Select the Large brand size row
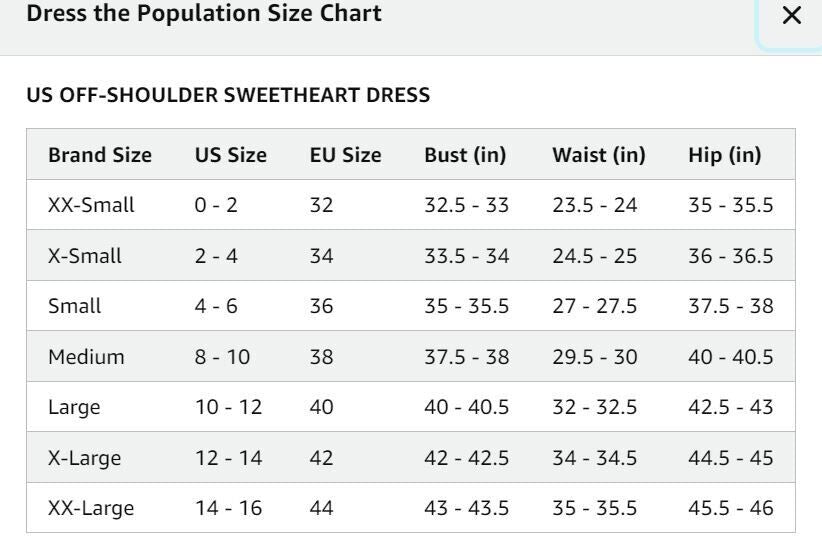Image resolution: width=822 pixels, height=553 pixels. (x=411, y=407)
